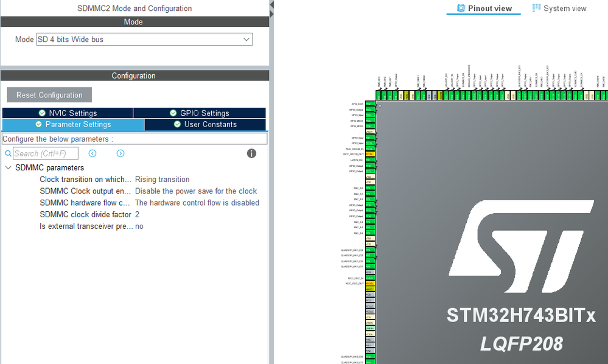The height and width of the screenshot is (364, 608).
Task: Show parameter info with the info icon
Action: [x=251, y=153]
